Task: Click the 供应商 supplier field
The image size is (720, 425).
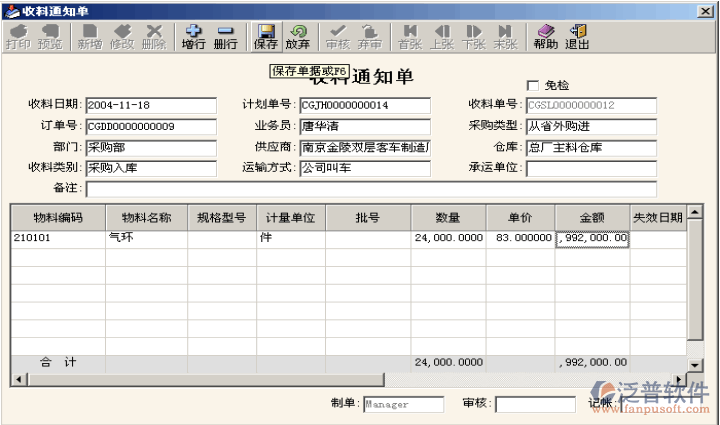Action: tap(365, 148)
